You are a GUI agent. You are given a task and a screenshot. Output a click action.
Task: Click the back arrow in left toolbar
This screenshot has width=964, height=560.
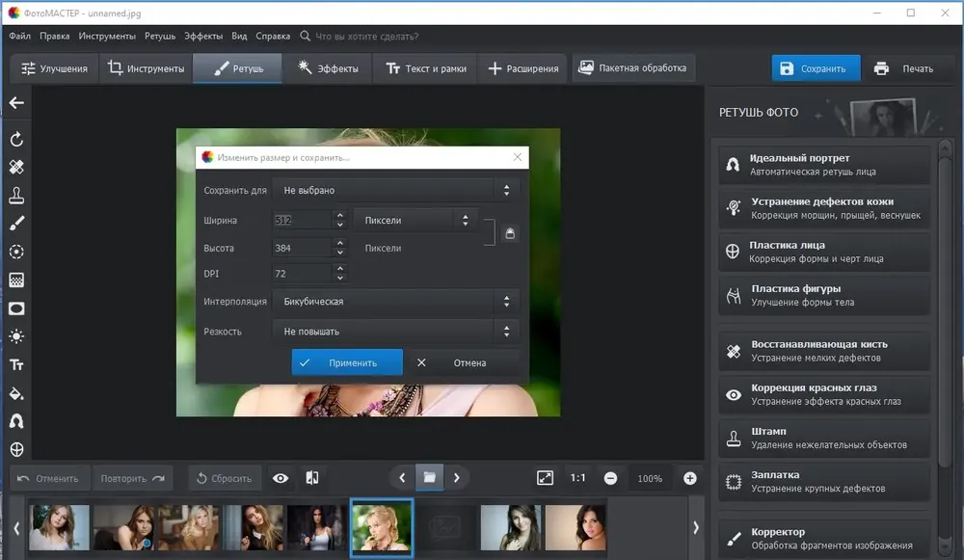pyautogui.click(x=16, y=103)
